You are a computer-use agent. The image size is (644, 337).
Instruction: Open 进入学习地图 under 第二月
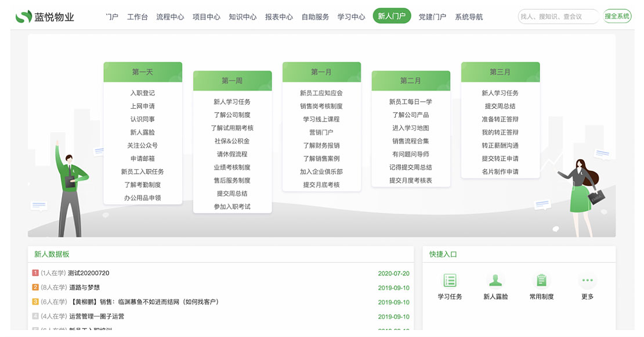pyautogui.click(x=411, y=128)
